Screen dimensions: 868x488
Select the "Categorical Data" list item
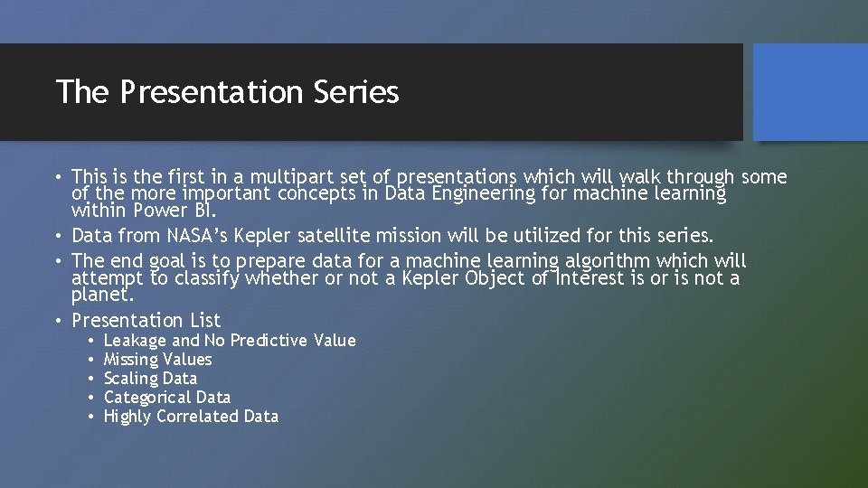coord(166,398)
